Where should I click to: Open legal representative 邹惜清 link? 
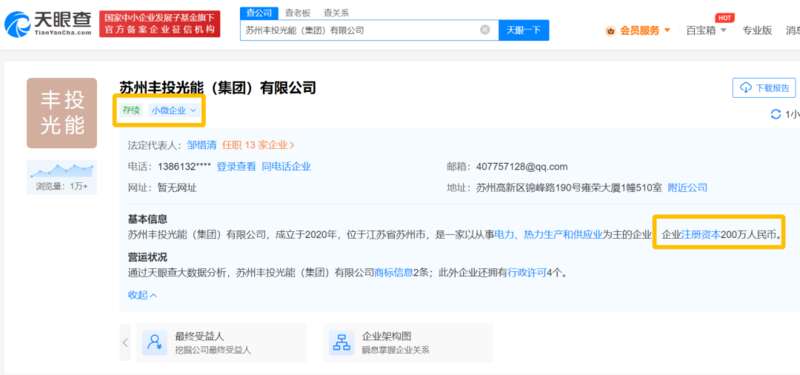[x=202, y=145]
